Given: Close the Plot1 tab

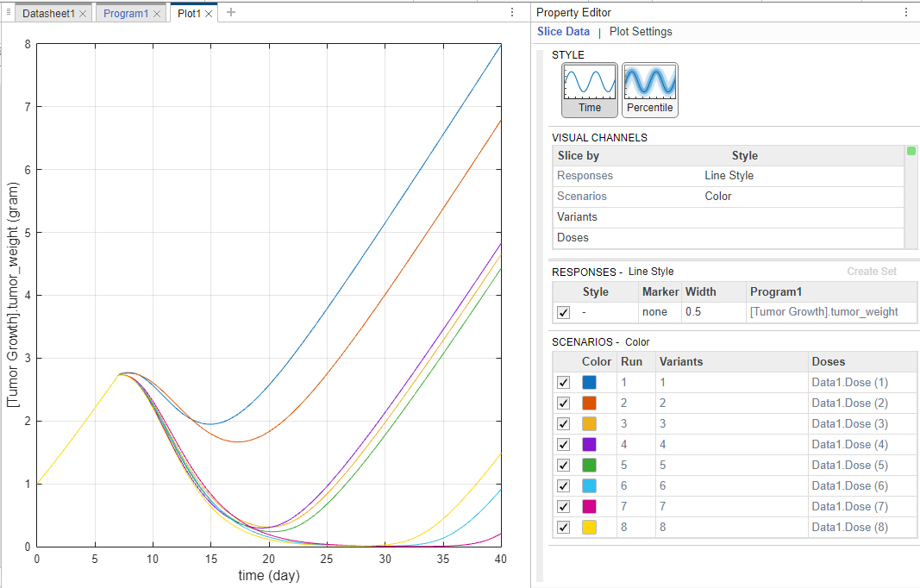Looking at the screenshot, I should tap(209, 14).
